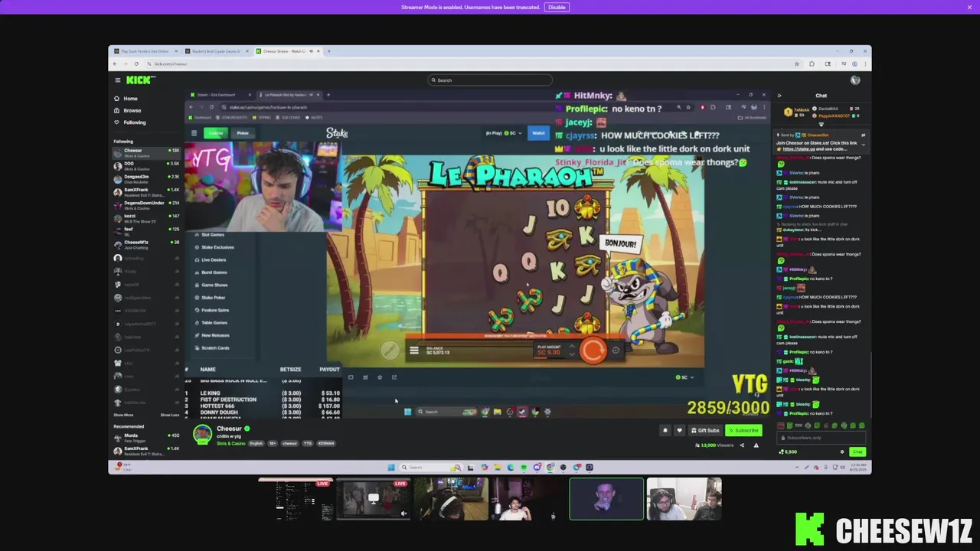
Task: Disable Streamer Mode in the top banner
Action: (x=557, y=7)
